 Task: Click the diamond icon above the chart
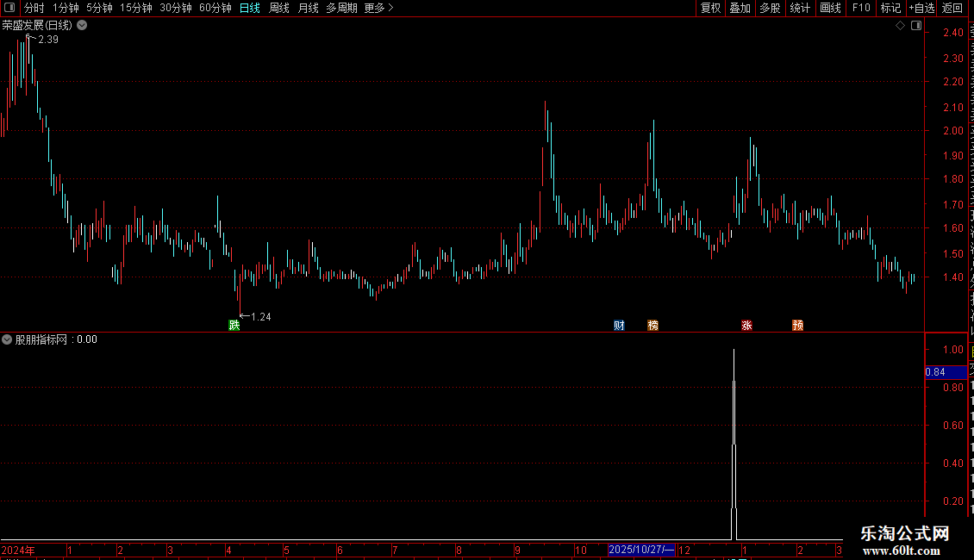pos(900,26)
